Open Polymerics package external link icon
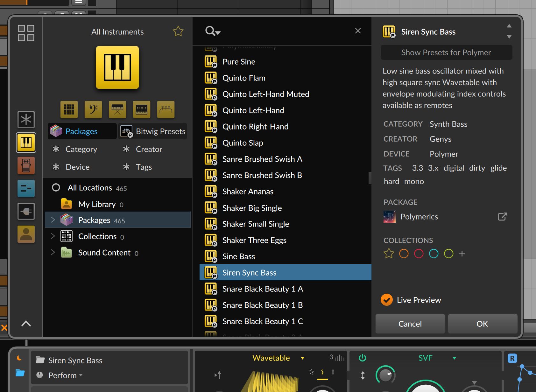This screenshot has height=392, width=536. click(x=502, y=216)
